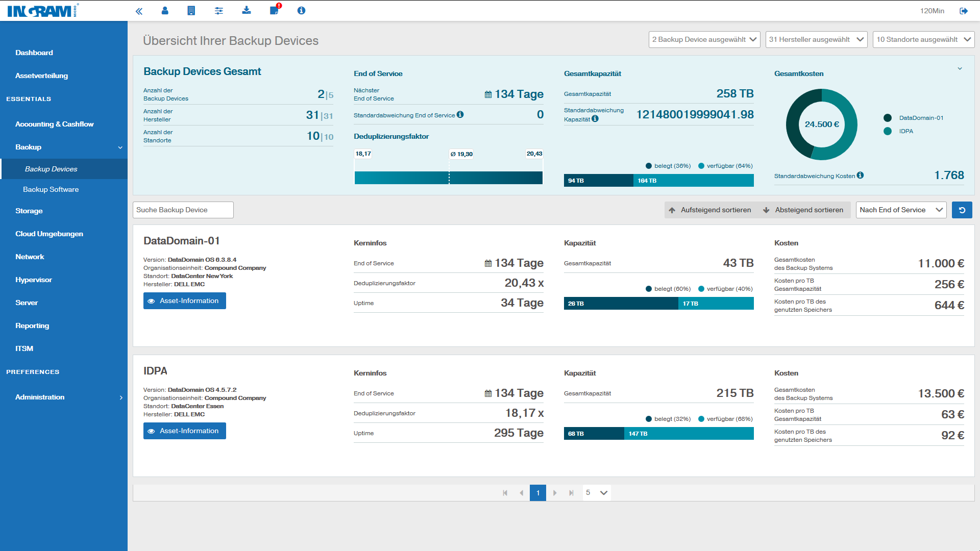
Task: Toggle belegt (36%) legend in Gesamtkapazität
Action: point(668,166)
